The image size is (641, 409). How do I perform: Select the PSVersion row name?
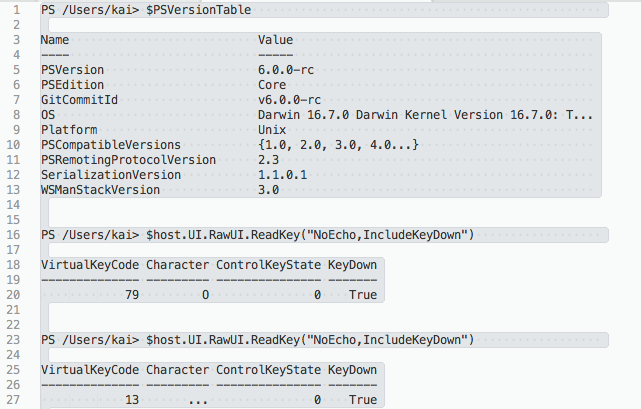point(72,70)
